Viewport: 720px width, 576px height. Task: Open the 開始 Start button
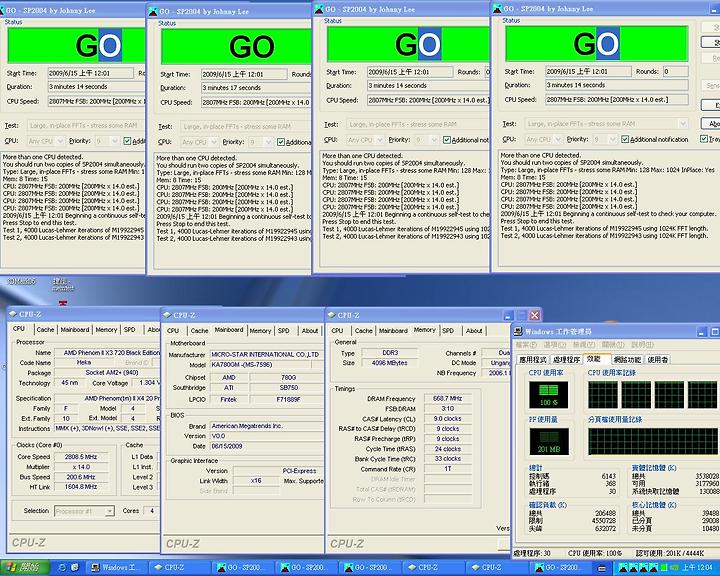coord(24,567)
